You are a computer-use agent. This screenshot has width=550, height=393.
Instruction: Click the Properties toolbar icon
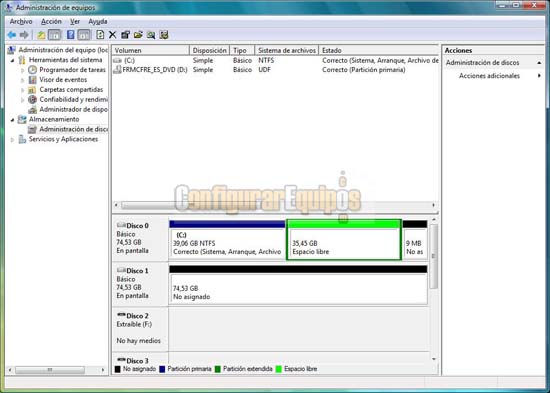click(x=125, y=35)
